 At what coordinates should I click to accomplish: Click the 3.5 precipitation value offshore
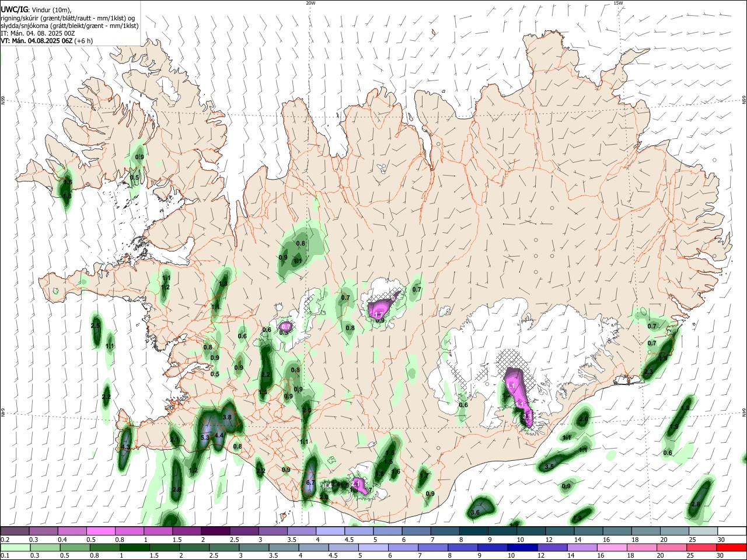point(549,467)
